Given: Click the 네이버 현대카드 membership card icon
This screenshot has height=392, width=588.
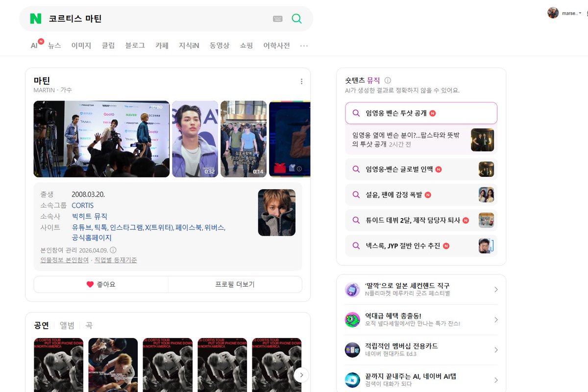Looking at the screenshot, I should 352,350.
